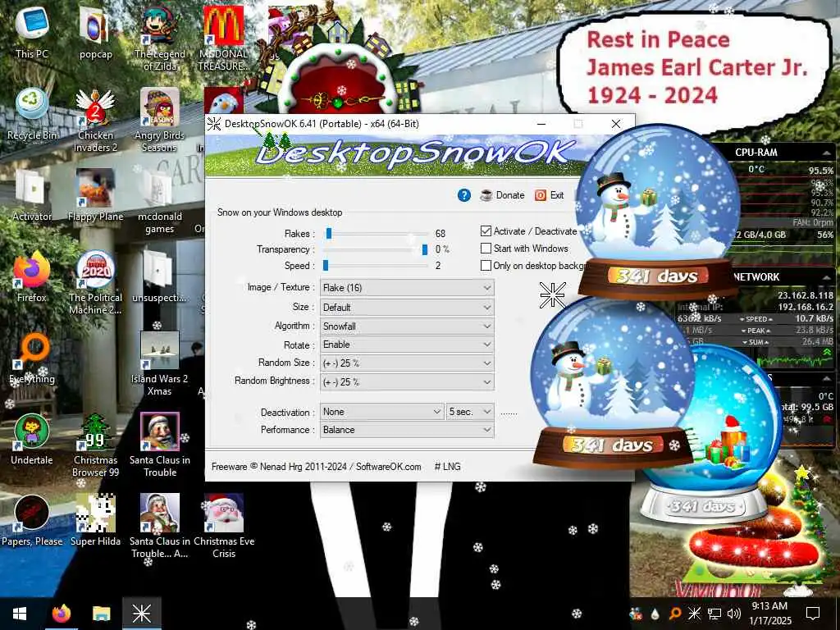Expand the Random Size dropdown
Image resolution: width=840 pixels, height=630 pixels.
[407, 363]
